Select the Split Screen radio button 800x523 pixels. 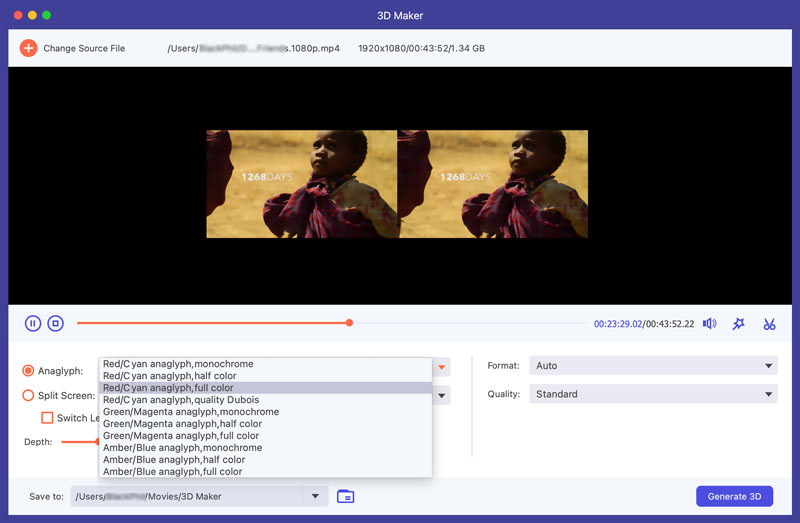(x=29, y=395)
